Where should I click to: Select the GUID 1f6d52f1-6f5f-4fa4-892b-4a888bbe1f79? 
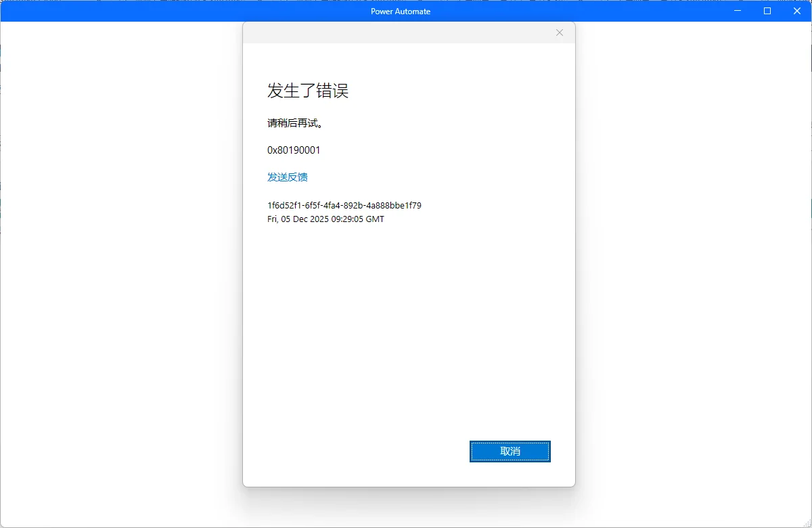344,205
